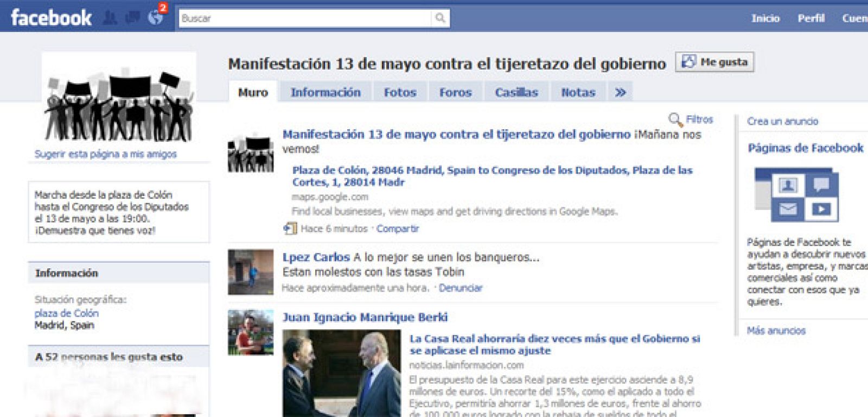Open Lpez Carlos profile name

(x=316, y=257)
